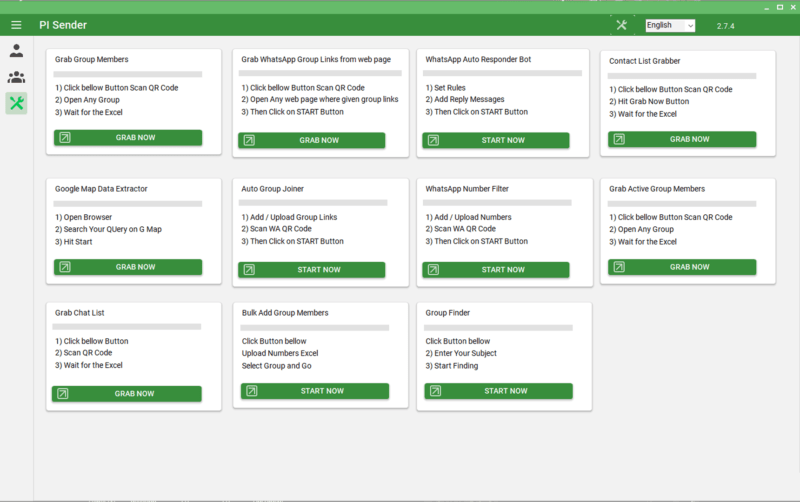Click Grab Now for WhatsApp Group Links

pyautogui.click(x=311, y=140)
